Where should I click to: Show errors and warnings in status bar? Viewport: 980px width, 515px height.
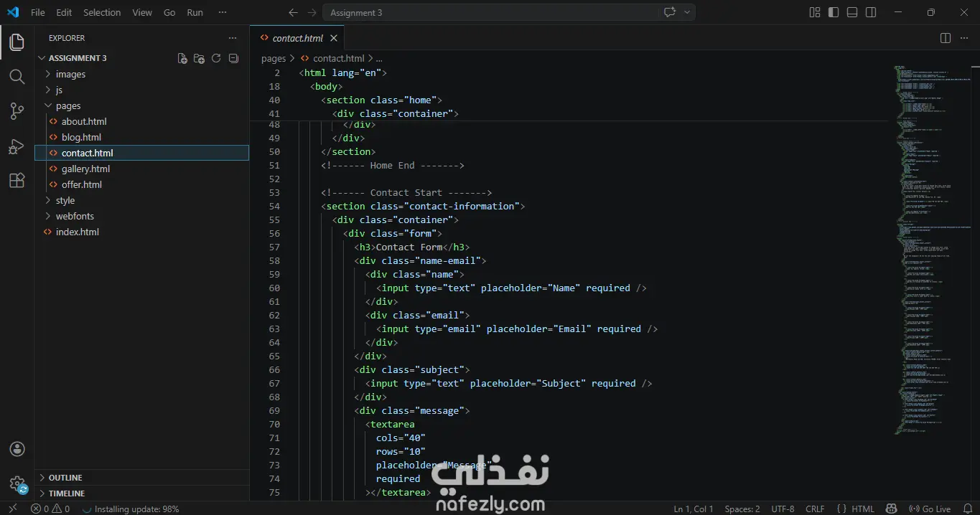point(50,509)
